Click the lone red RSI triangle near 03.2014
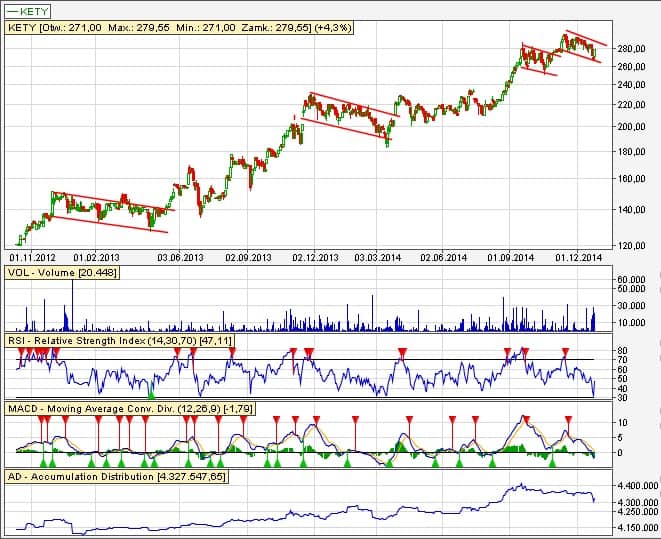This screenshot has height=539, width=661. point(401,350)
